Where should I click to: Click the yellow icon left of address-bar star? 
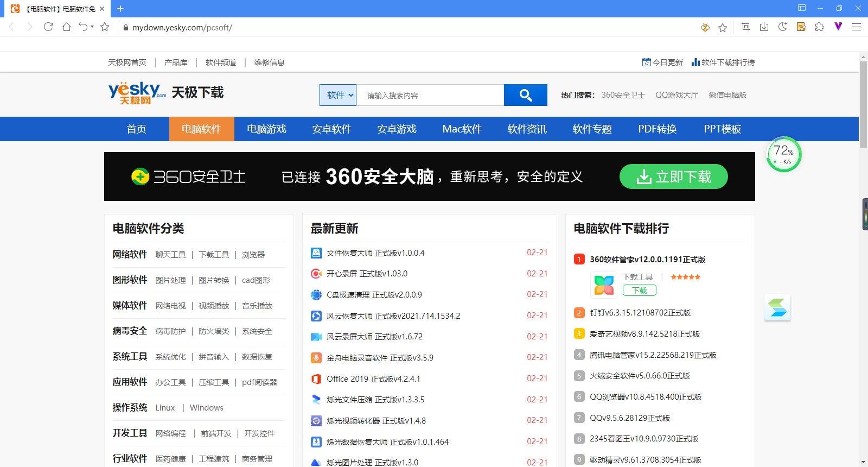click(x=705, y=28)
